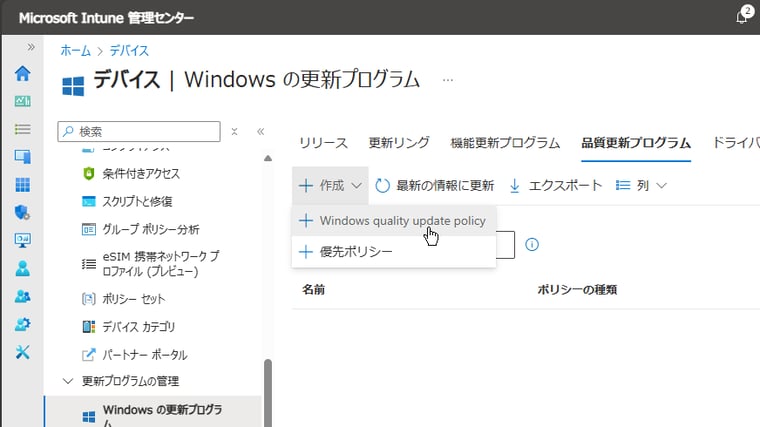Click 最新の情報に更新 refresh button
This screenshot has width=760, height=427.
435,186
